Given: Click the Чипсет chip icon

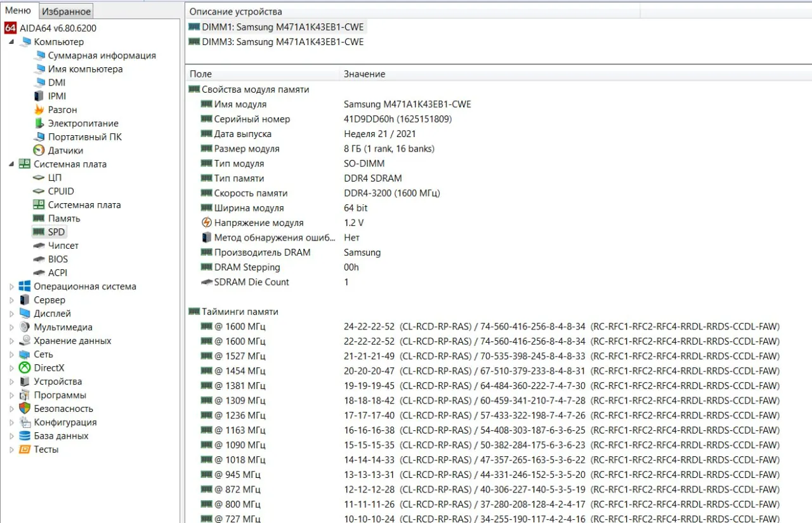Looking at the screenshot, I should 39,246.
